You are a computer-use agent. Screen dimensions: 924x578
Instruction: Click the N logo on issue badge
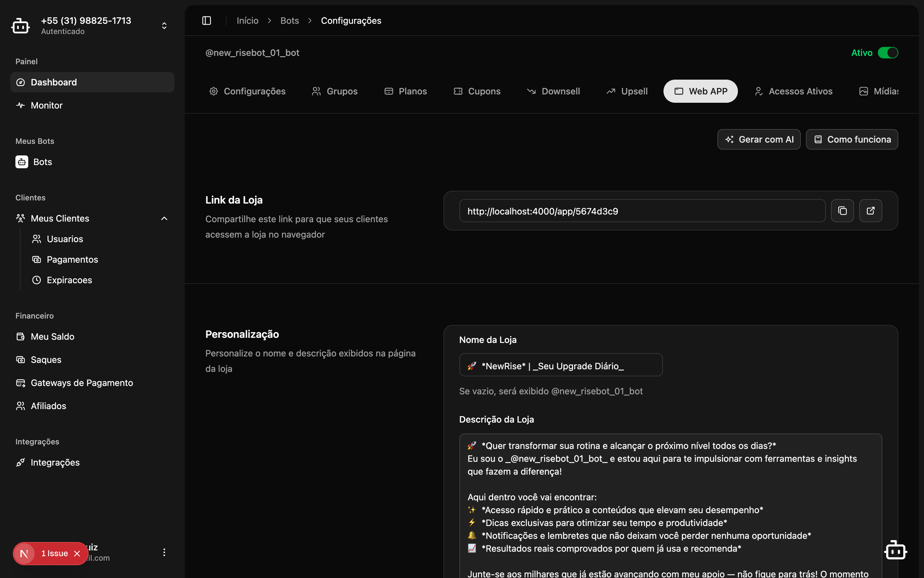coord(24,554)
